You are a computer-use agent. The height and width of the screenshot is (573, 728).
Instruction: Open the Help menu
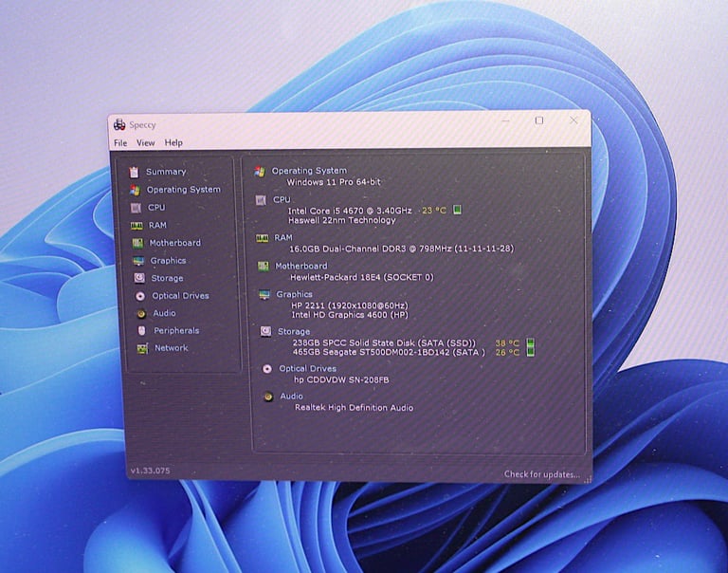[x=173, y=142]
